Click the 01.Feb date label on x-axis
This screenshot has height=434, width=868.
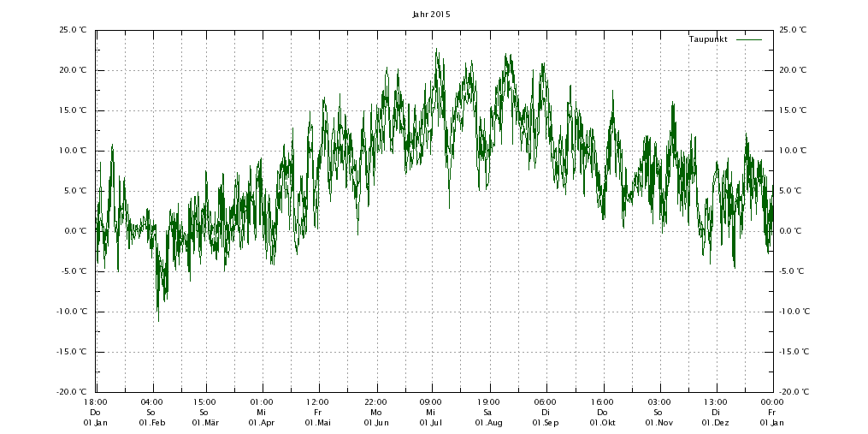point(151,423)
